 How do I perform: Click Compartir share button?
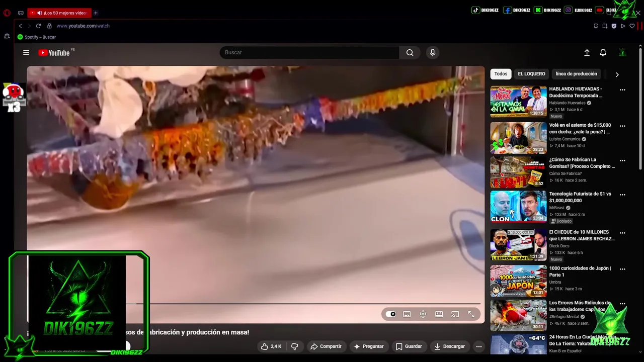[326, 346]
